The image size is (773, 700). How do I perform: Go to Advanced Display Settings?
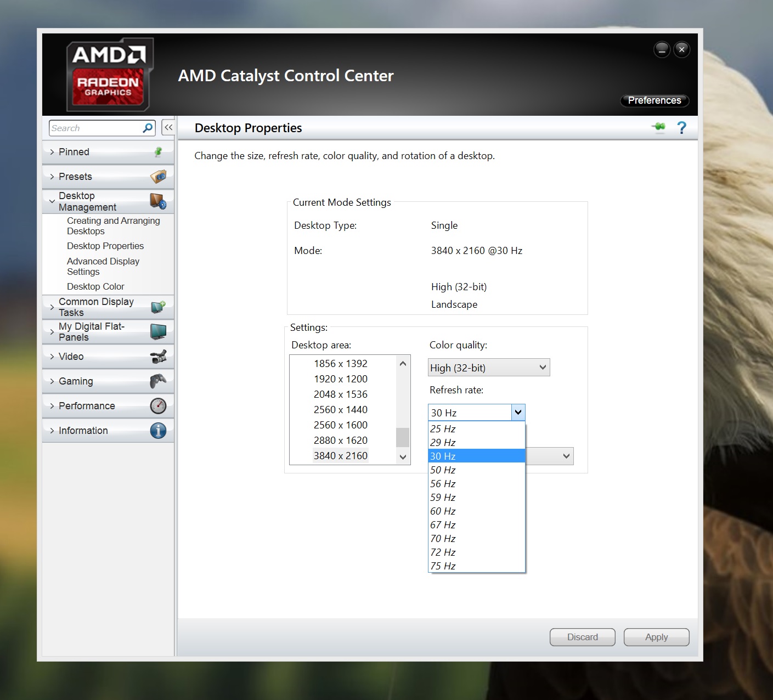pos(103,267)
